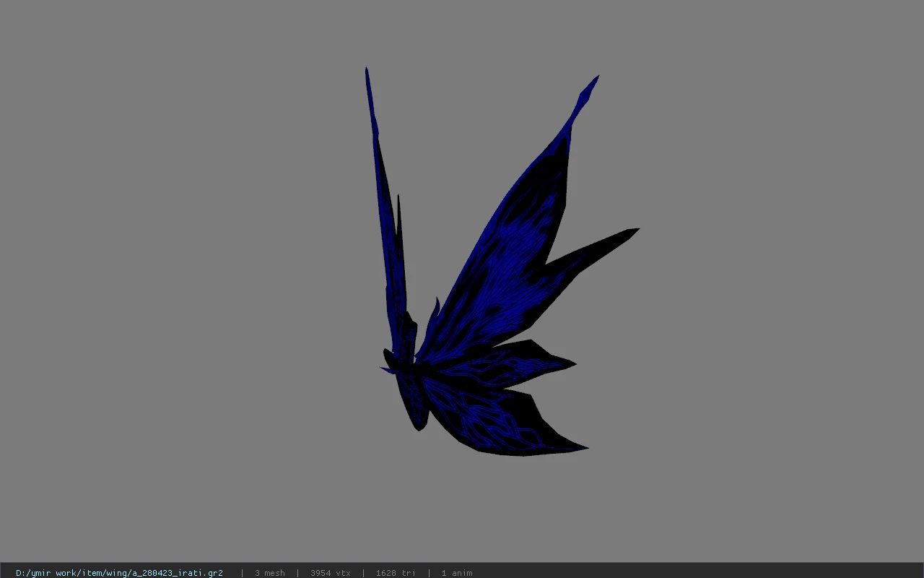Click the '3 mesh' status entry
This screenshot has width=924, height=578.
click(269, 573)
